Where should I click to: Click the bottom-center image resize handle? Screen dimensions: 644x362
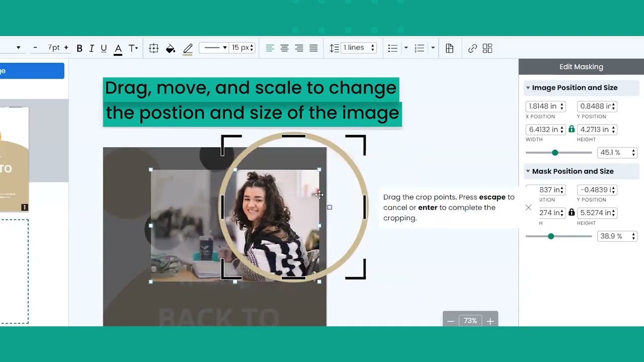pyautogui.click(x=235, y=282)
